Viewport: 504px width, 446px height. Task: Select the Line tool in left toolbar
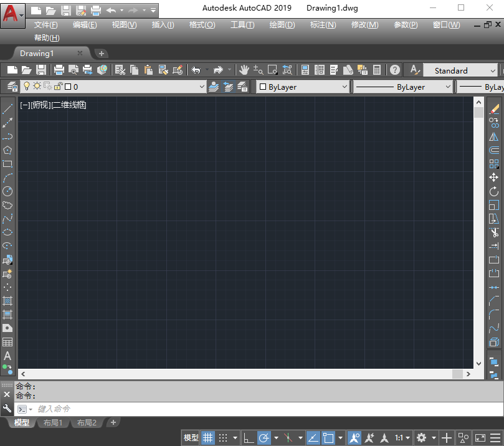point(7,109)
